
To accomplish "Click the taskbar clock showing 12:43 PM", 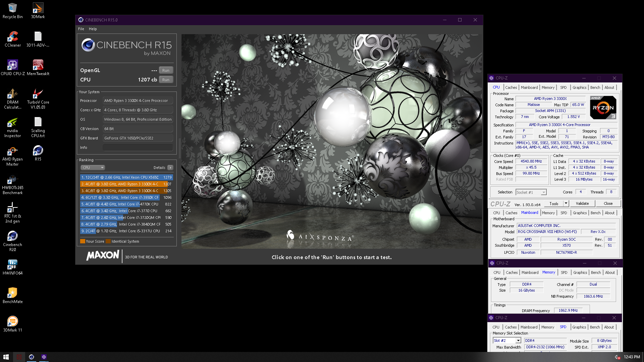I will click(632, 357).
